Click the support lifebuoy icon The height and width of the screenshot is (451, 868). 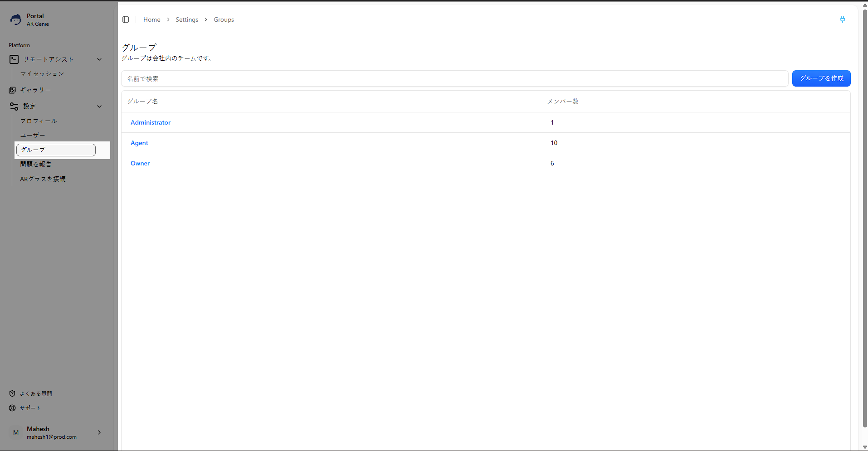click(12, 408)
